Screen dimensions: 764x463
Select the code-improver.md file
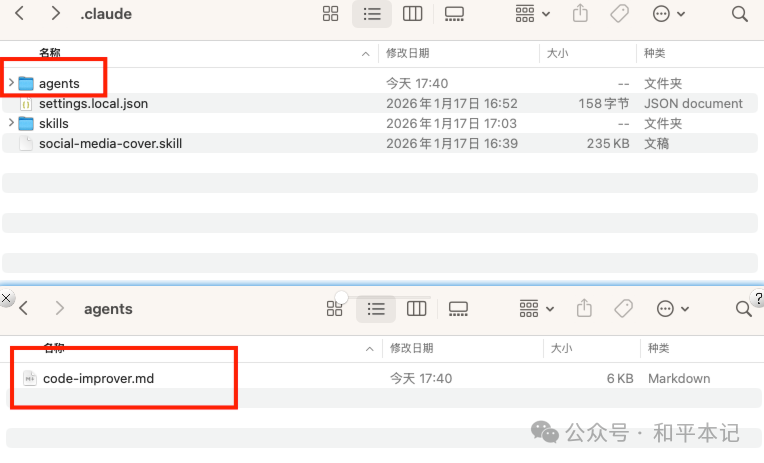click(x=384, y=378)
